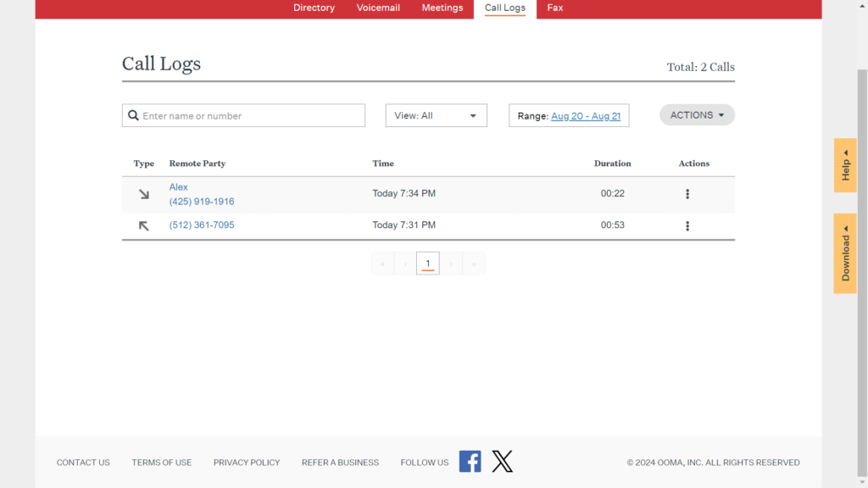Click the name or number search field
The height and width of the screenshot is (488, 868).
[252, 116]
